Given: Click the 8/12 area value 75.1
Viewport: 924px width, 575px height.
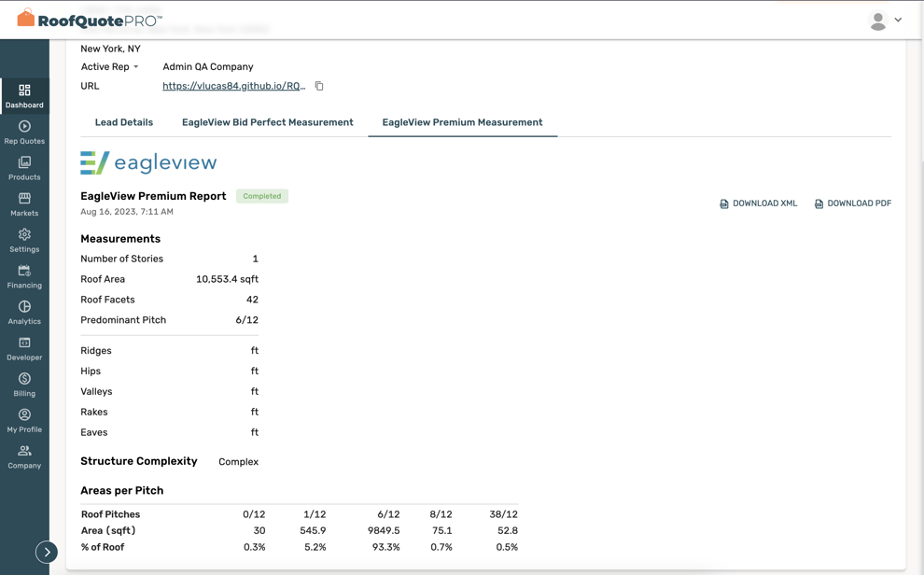Looking at the screenshot, I should coord(441,531).
